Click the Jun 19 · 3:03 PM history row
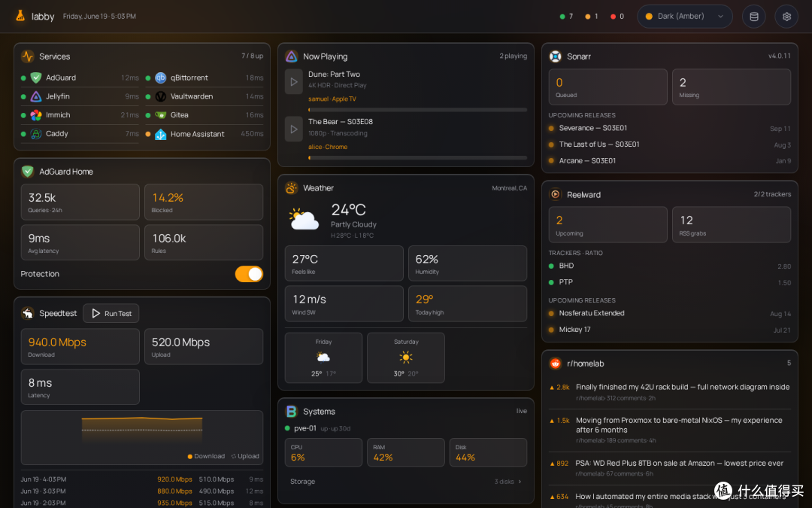The width and height of the screenshot is (812, 508). coord(142,491)
